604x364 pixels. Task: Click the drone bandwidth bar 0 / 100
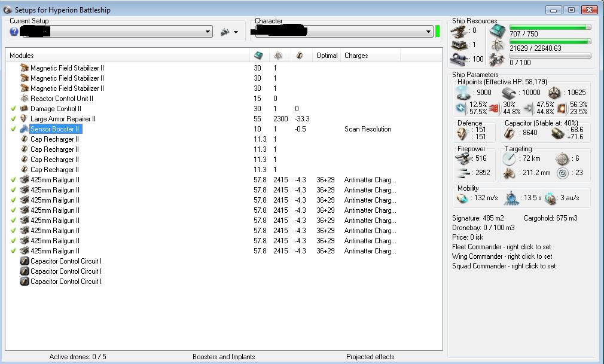(x=550, y=56)
